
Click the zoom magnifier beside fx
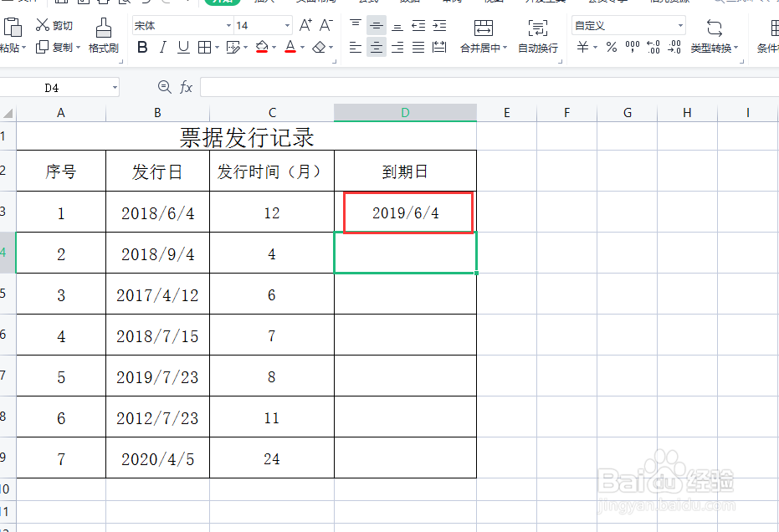pyautogui.click(x=165, y=87)
